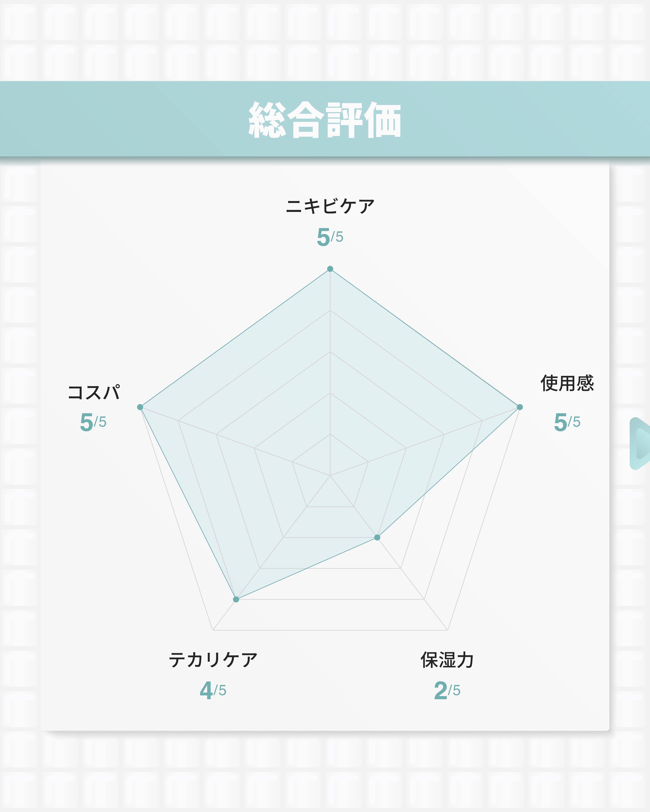Click the 5/5 score under ニキビケア
Image resolution: width=650 pixels, height=812 pixels.
[x=330, y=237]
